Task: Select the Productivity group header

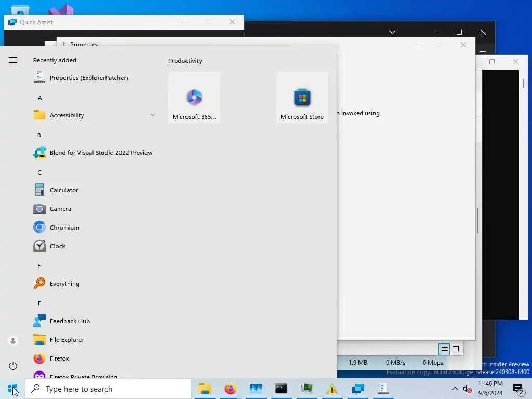Action: [185, 61]
